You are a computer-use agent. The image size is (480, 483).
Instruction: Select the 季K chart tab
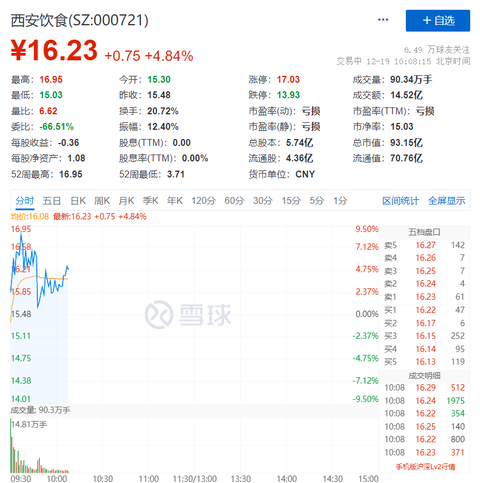(150, 201)
